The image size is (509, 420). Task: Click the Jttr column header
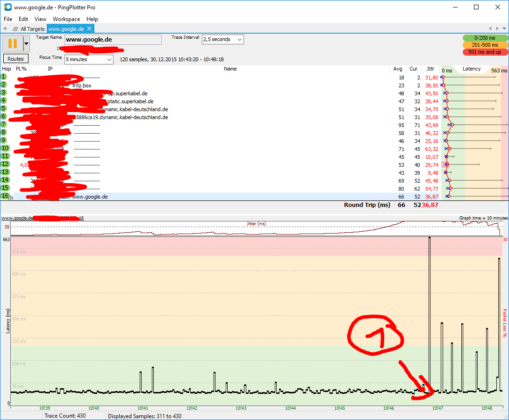coord(430,69)
